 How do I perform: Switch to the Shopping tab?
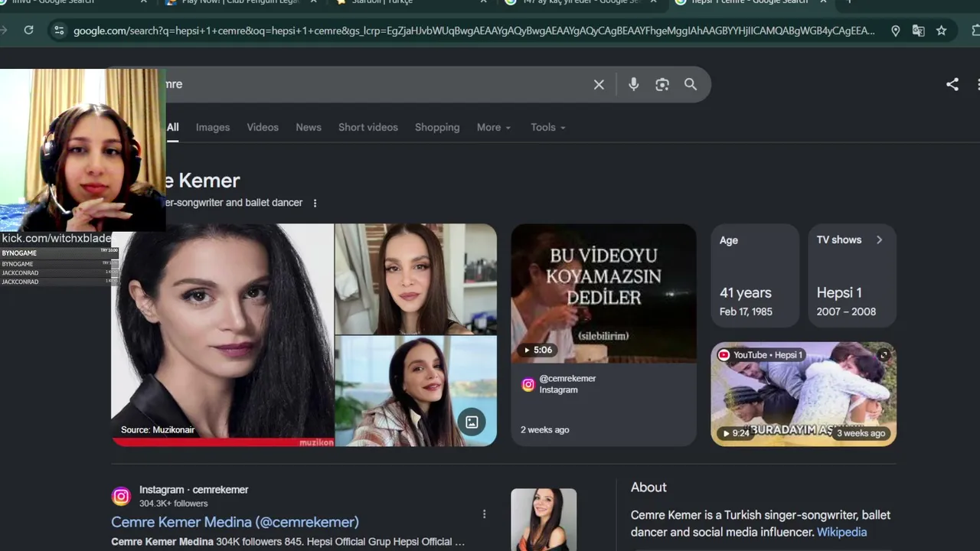tap(437, 127)
